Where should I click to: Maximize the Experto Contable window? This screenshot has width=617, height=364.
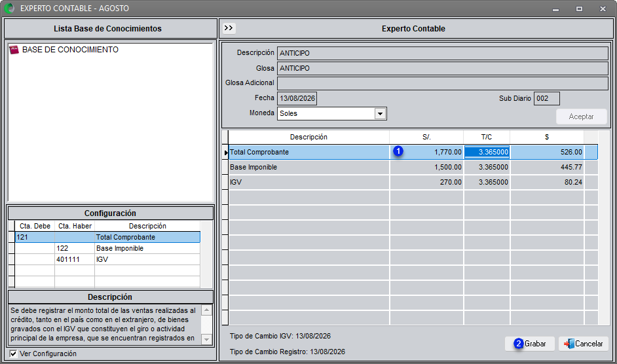tap(579, 9)
